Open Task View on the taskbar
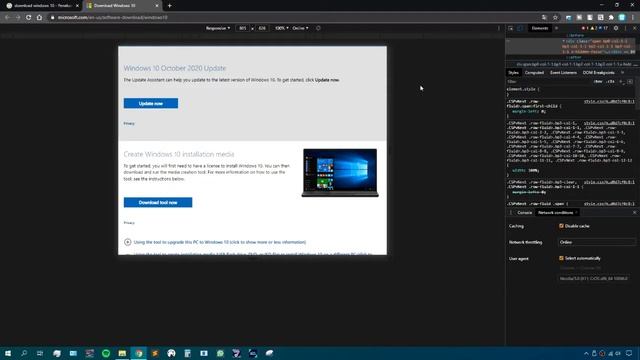The image size is (640, 360). tap(40, 353)
